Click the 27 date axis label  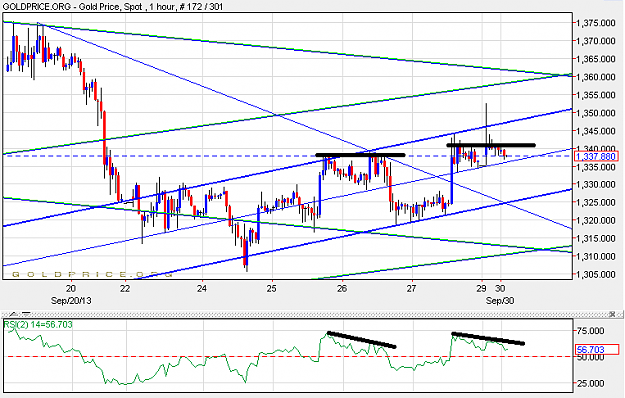pyautogui.click(x=412, y=288)
